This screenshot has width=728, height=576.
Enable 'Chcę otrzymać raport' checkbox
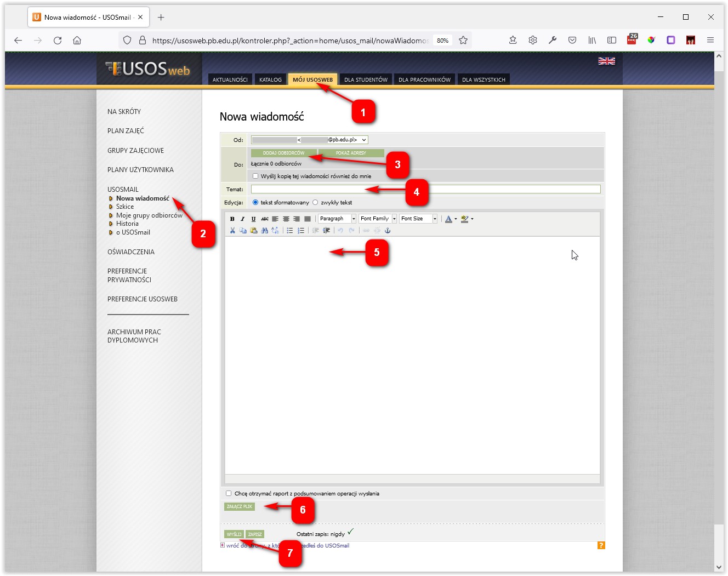click(x=229, y=493)
